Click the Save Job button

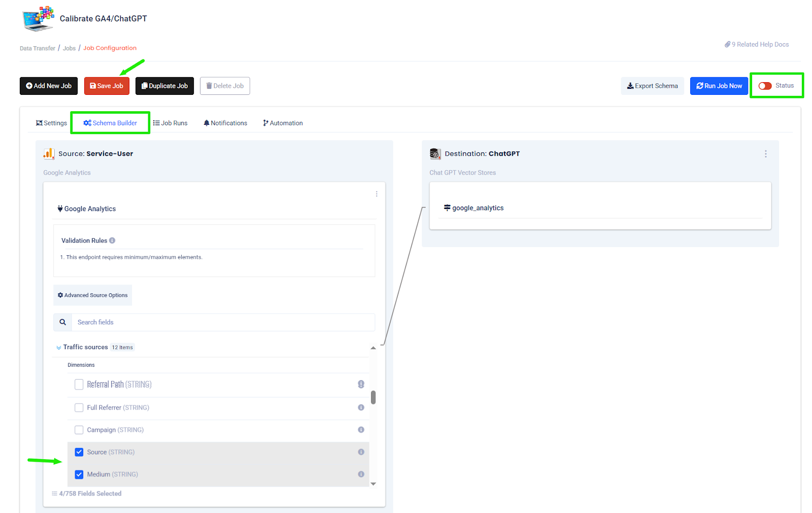107,86
